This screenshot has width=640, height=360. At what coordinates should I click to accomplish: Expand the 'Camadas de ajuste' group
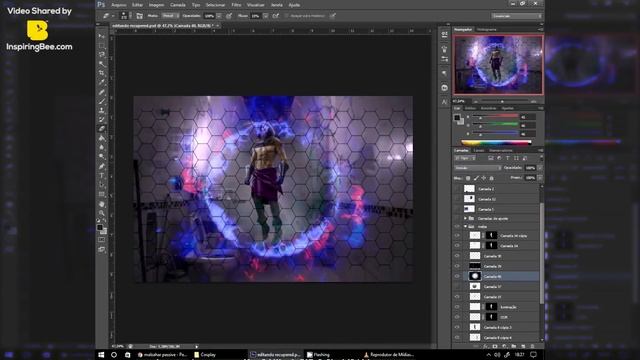tap(465, 218)
